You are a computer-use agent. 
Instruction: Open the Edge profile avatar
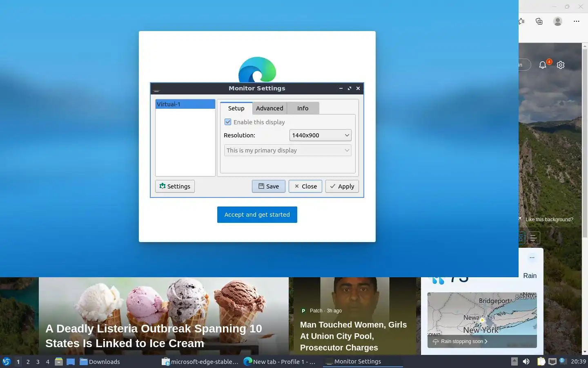pyautogui.click(x=558, y=21)
